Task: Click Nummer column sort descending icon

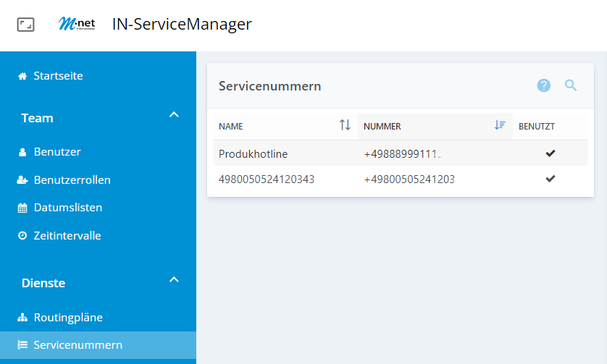Action: tap(499, 125)
